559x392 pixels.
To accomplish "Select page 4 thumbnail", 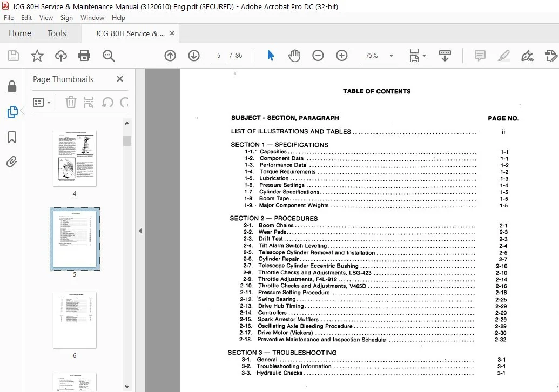I will (75, 158).
